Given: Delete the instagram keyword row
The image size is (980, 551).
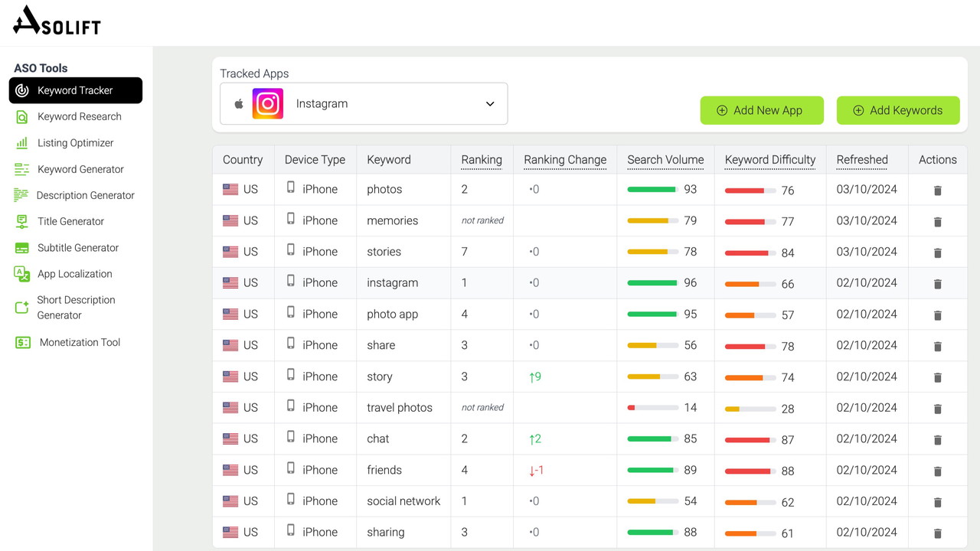Looking at the screenshot, I should pyautogui.click(x=938, y=284).
